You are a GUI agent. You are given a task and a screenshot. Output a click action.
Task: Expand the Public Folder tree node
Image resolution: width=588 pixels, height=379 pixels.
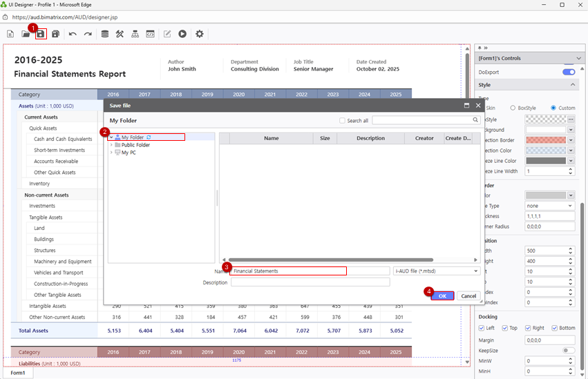click(x=111, y=145)
